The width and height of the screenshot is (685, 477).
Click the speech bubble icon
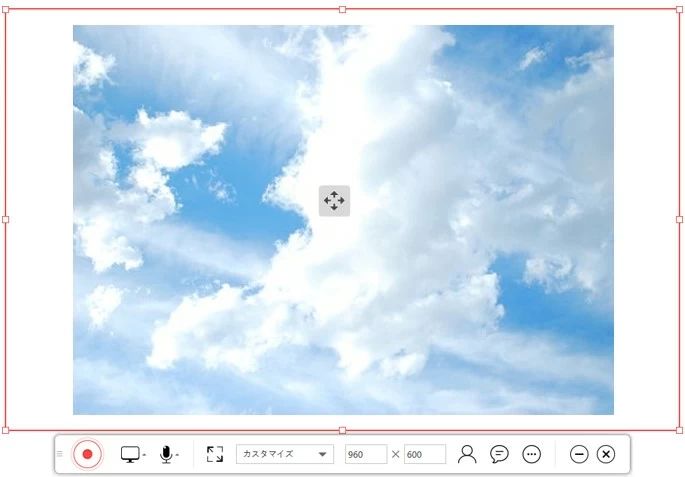tap(499, 454)
